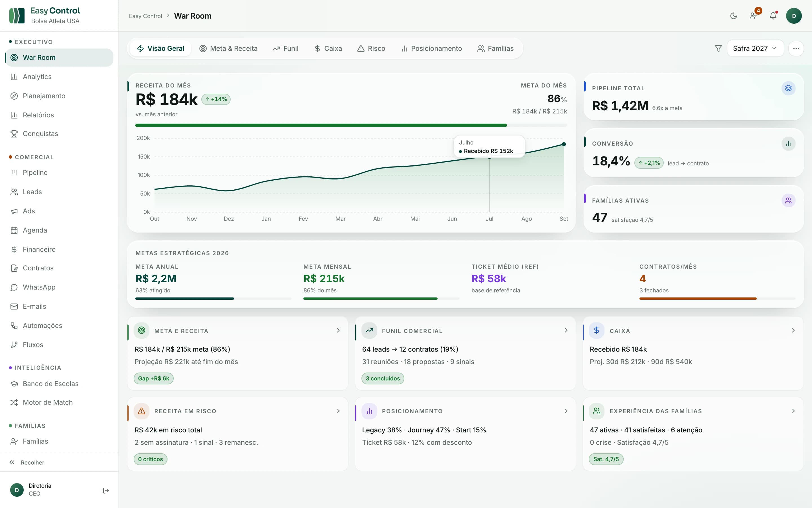
Task: Click the E-mails envelope icon
Action: (x=14, y=306)
